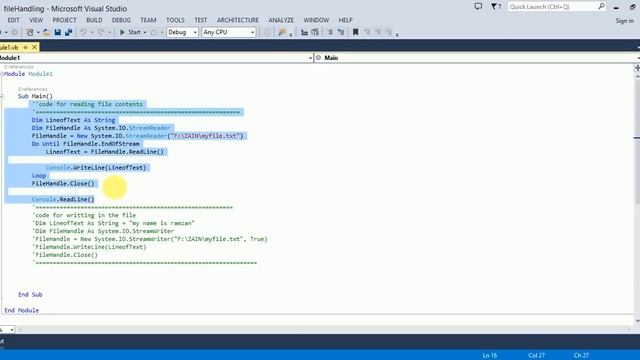640x360 pixels.
Task: Start debugging with the Start button
Action: (130, 32)
